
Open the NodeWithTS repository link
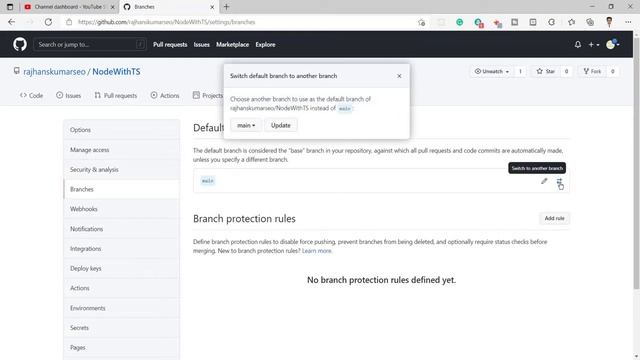tap(116, 71)
